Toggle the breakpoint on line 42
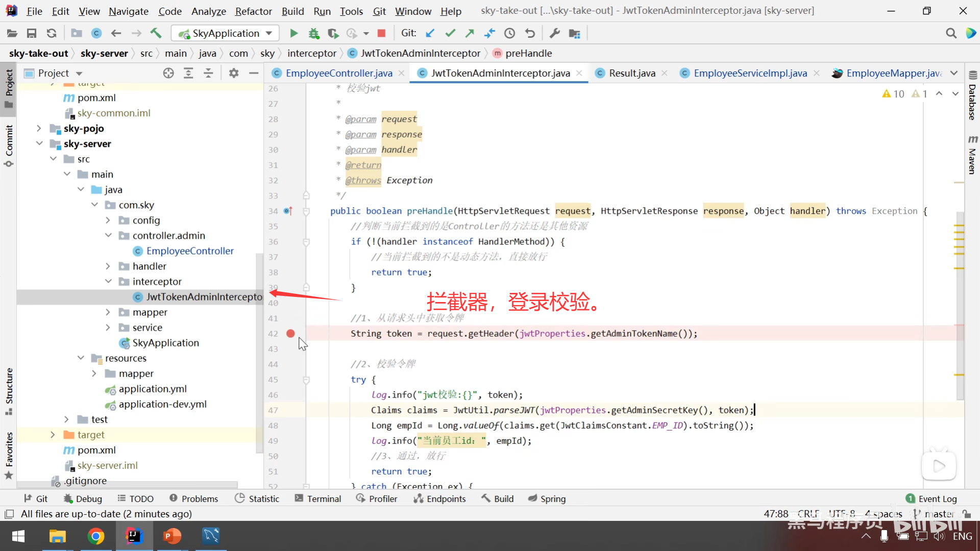Screen dimensions: 980x551 pos(290,334)
